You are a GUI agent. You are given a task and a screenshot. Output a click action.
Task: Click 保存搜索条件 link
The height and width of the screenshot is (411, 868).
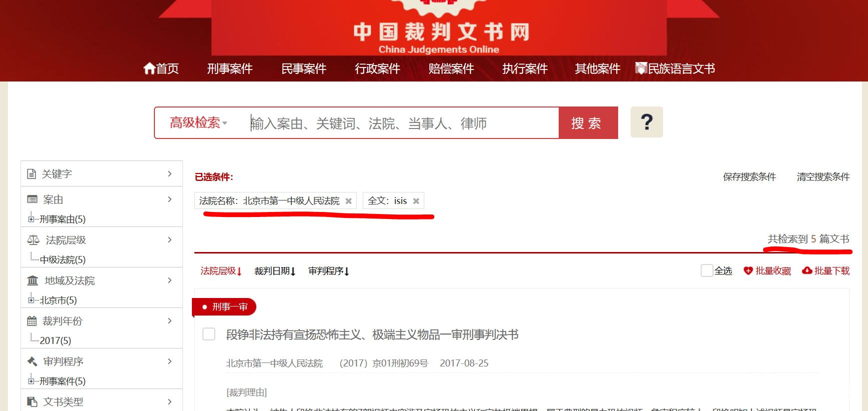[750, 177]
